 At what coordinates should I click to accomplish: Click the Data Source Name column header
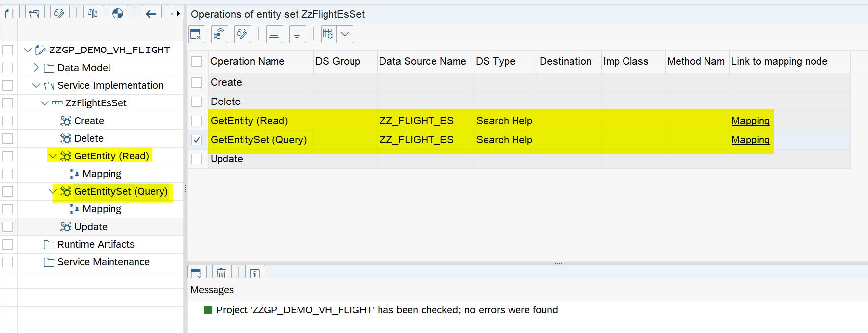pyautogui.click(x=422, y=61)
